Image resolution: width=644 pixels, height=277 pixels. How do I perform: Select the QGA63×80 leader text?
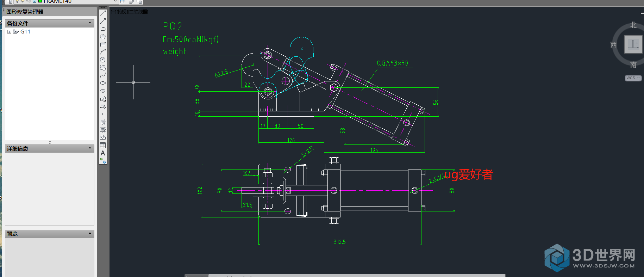point(393,63)
